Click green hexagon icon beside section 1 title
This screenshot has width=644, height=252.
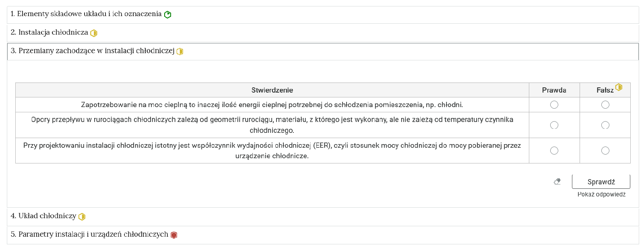pos(168,14)
